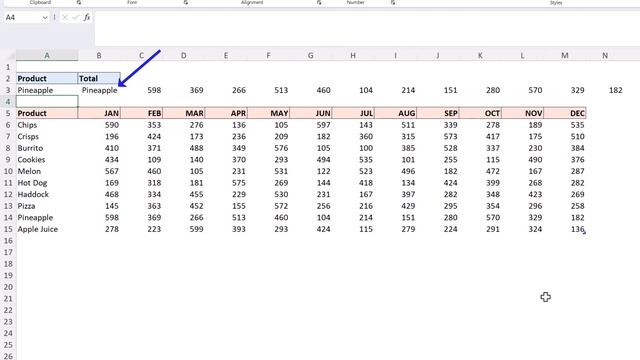The height and width of the screenshot is (360, 640).
Task: Click the Select All corner triangle
Action: pyautogui.click(x=11, y=56)
